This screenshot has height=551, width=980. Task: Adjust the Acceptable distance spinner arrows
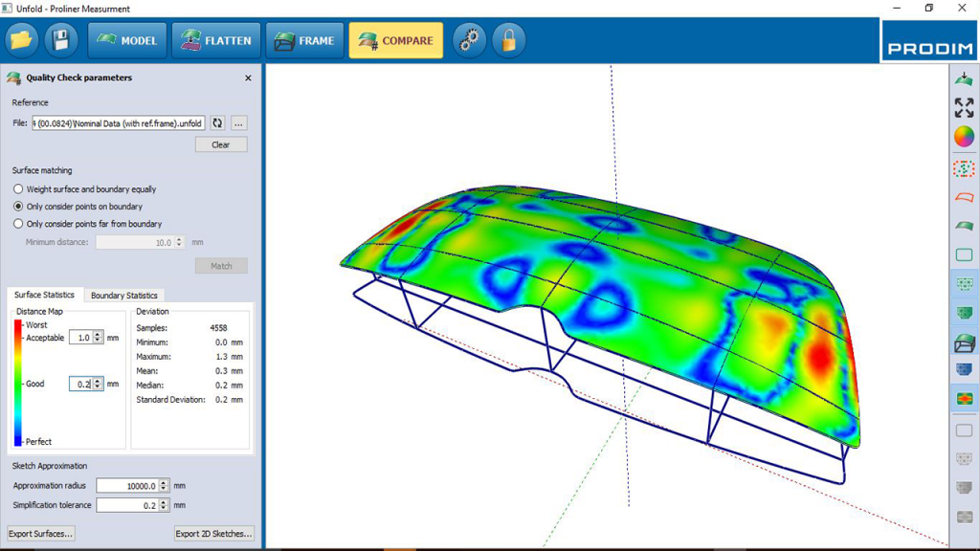98,338
